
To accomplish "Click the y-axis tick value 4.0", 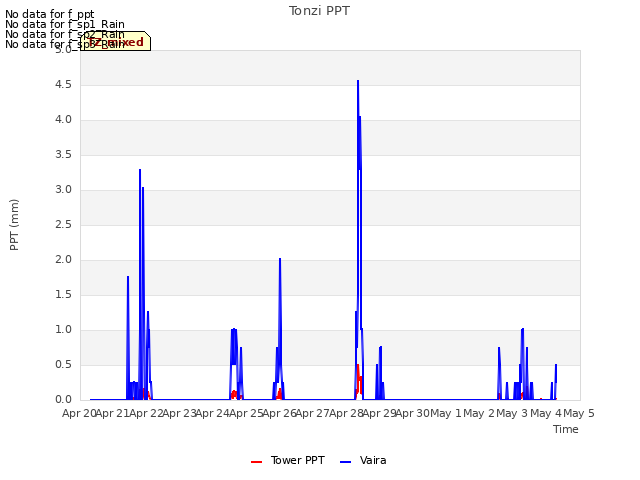I will (63, 120).
